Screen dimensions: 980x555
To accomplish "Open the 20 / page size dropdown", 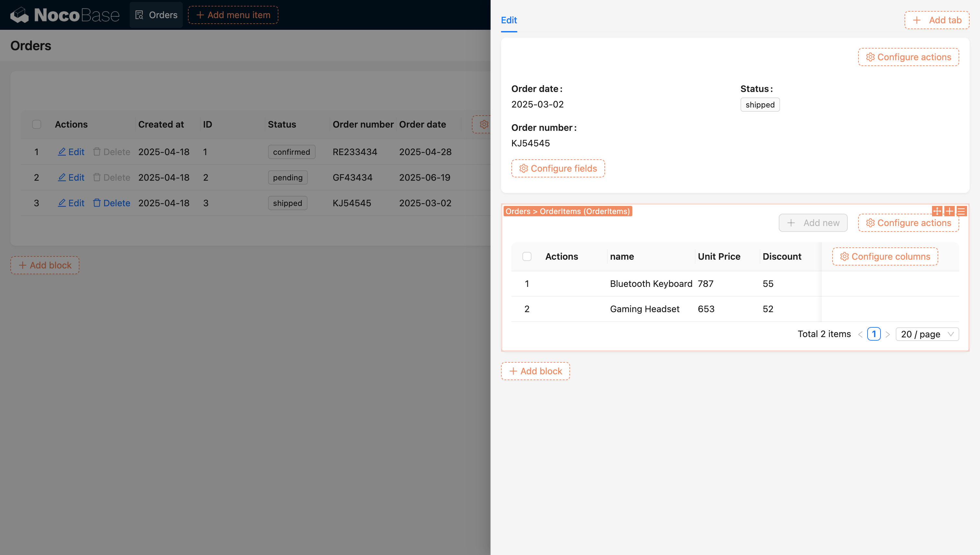I will (927, 334).
